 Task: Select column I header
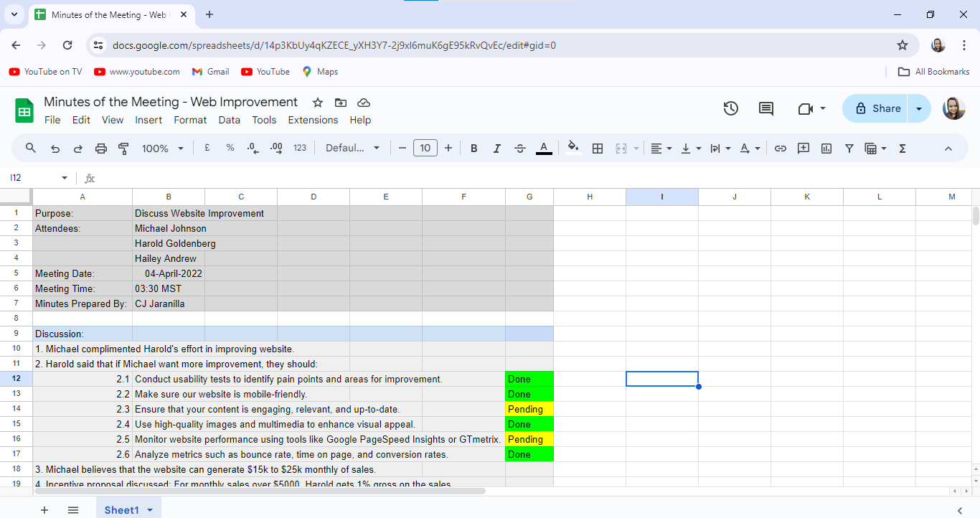point(662,197)
